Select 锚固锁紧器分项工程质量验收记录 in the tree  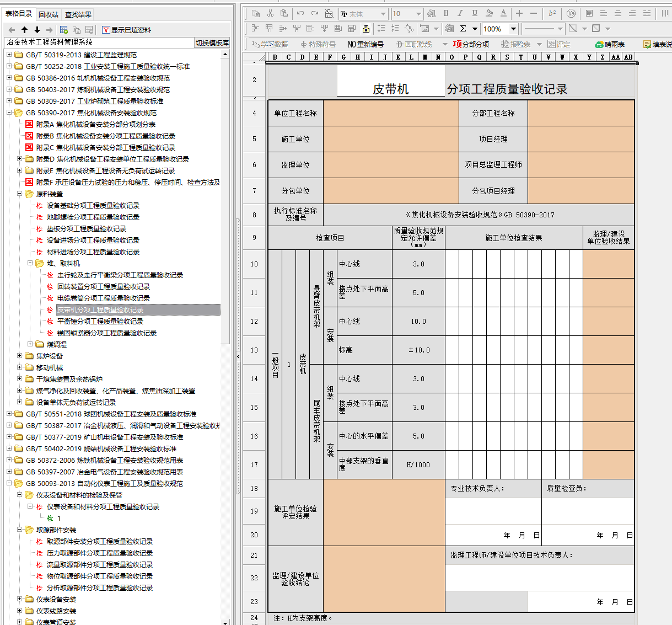107,333
